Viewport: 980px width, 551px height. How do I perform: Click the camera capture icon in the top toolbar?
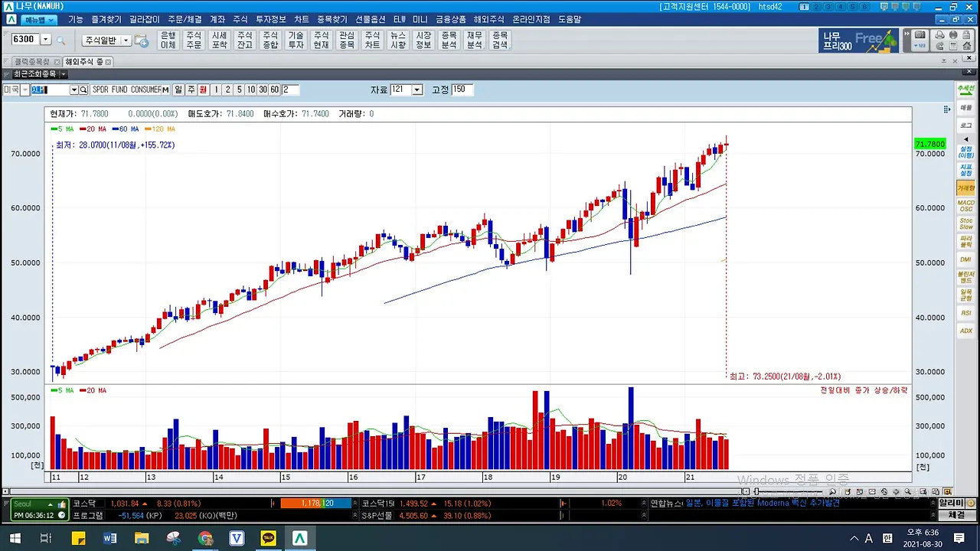click(920, 35)
